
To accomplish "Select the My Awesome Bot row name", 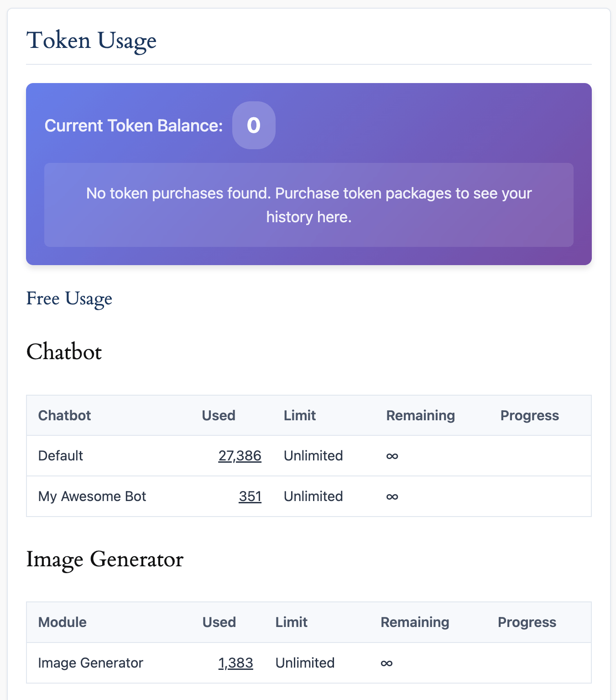I will (92, 496).
